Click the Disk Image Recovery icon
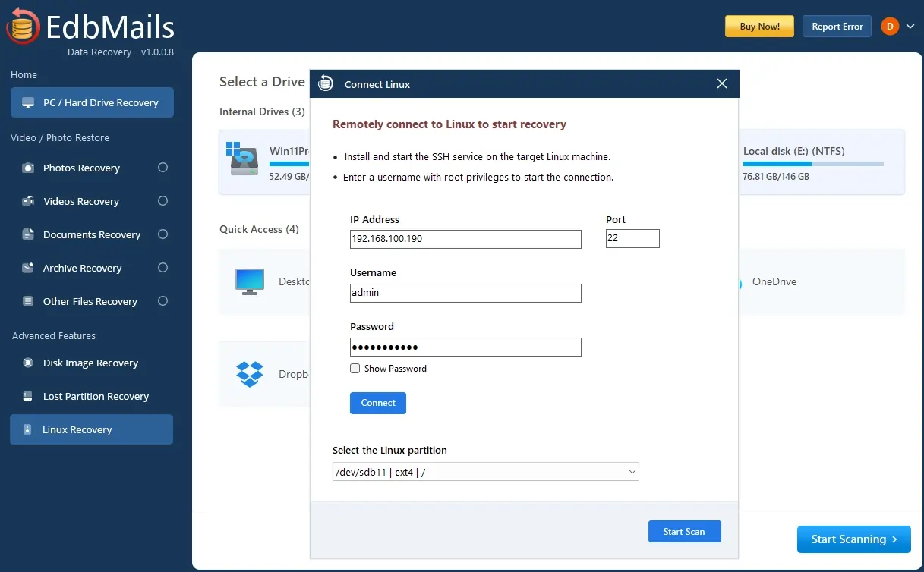924x572 pixels. 28,363
